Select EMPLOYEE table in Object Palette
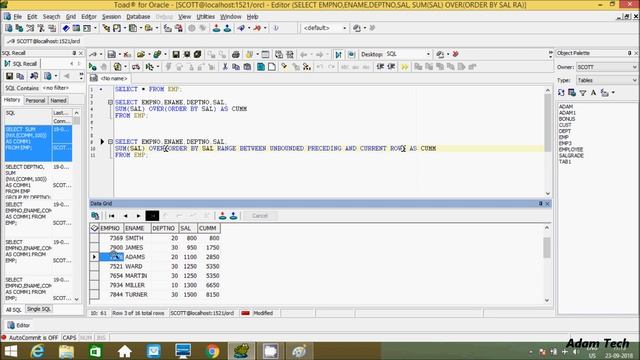Viewport: 640px width, 360px height. click(571, 149)
